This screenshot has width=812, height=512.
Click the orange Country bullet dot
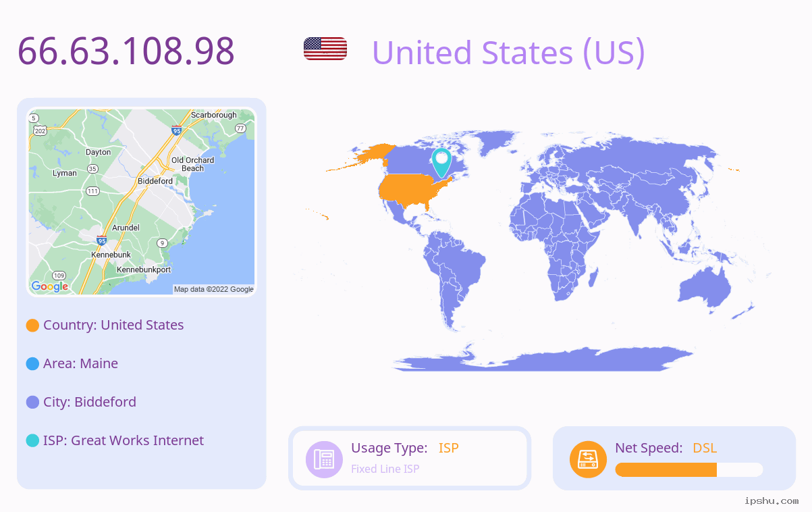[32, 326]
